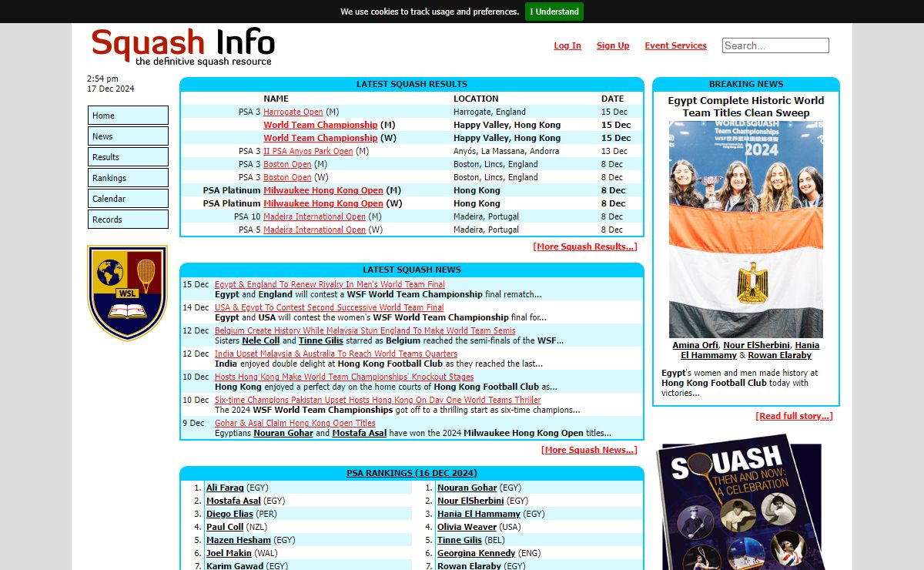Open the Harrogate Open result
Viewport: 924px width, 570px height.
293,112
